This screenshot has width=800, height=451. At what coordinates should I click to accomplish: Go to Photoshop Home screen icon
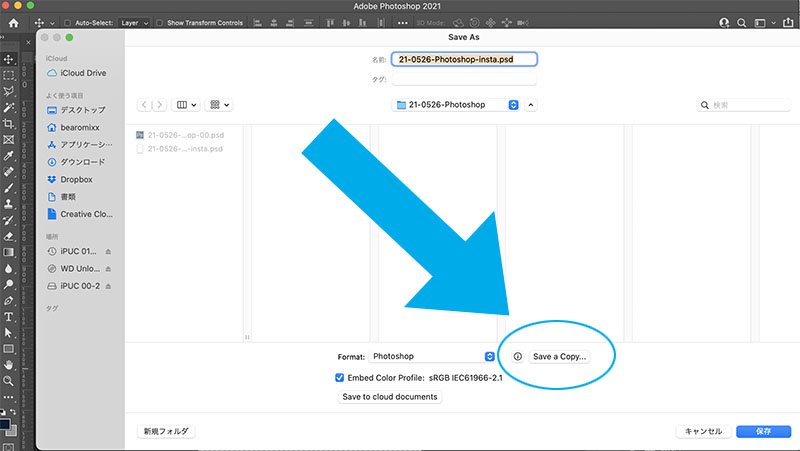[x=14, y=23]
